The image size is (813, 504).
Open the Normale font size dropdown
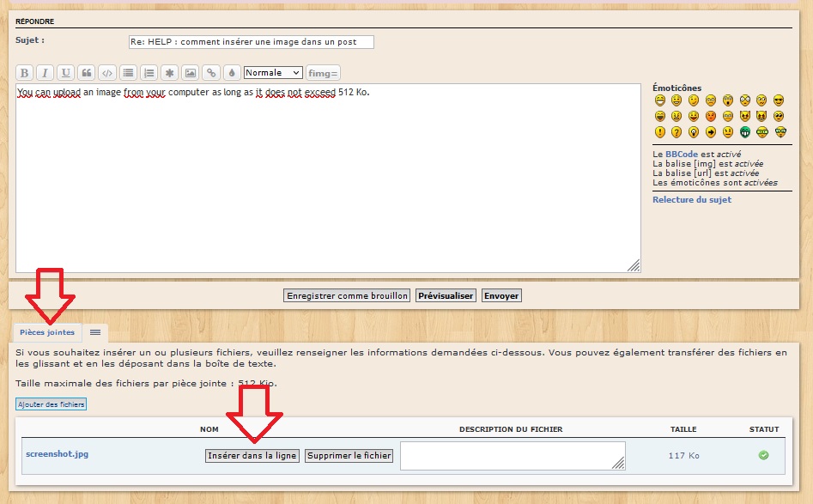pos(273,73)
